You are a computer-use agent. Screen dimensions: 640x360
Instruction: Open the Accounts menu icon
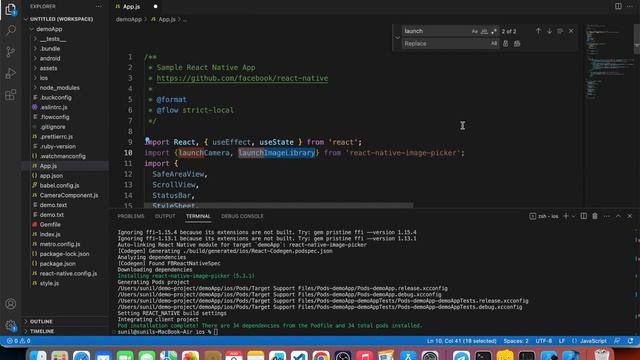pos(11,304)
